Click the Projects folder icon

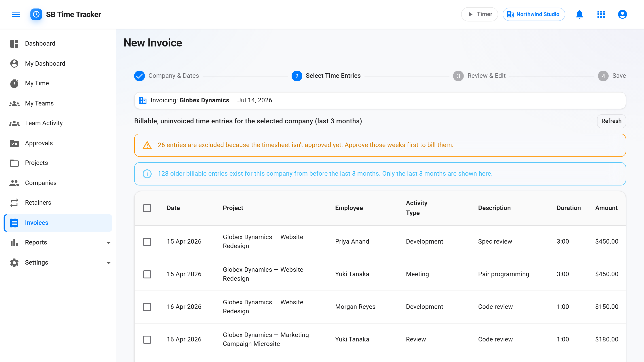[14, 163]
